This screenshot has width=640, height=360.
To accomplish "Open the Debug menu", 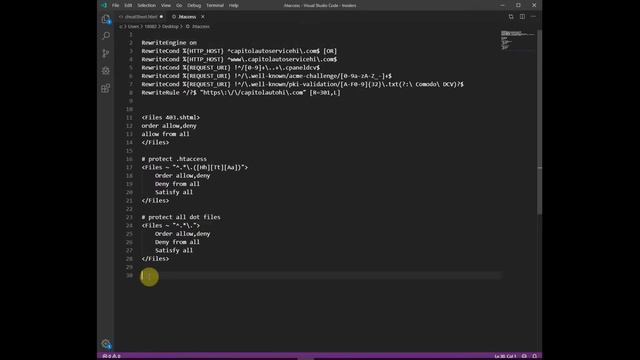I will point(194,5).
